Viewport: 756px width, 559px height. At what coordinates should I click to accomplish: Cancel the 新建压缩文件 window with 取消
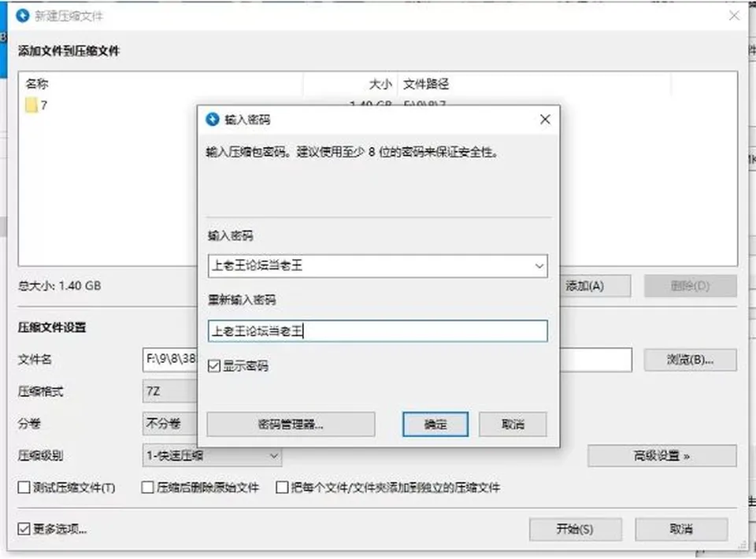click(681, 529)
